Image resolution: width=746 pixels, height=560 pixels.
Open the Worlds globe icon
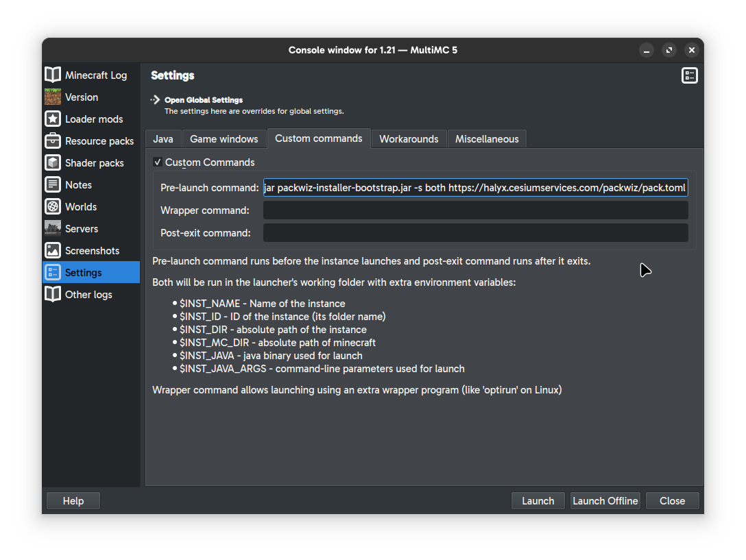[53, 206]
